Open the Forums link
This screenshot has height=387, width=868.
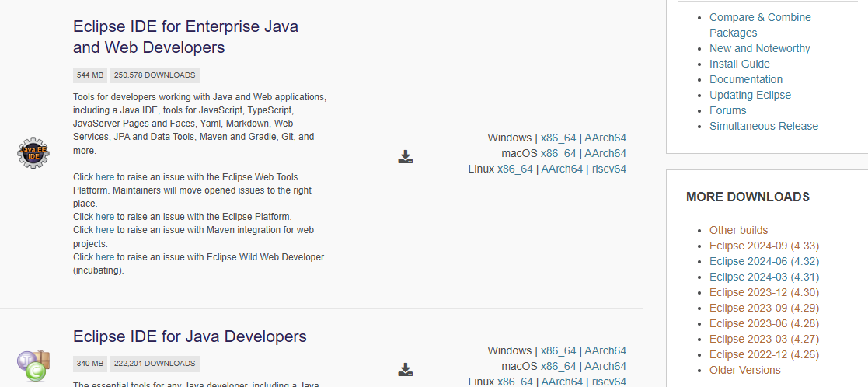(x=728, y=110)
